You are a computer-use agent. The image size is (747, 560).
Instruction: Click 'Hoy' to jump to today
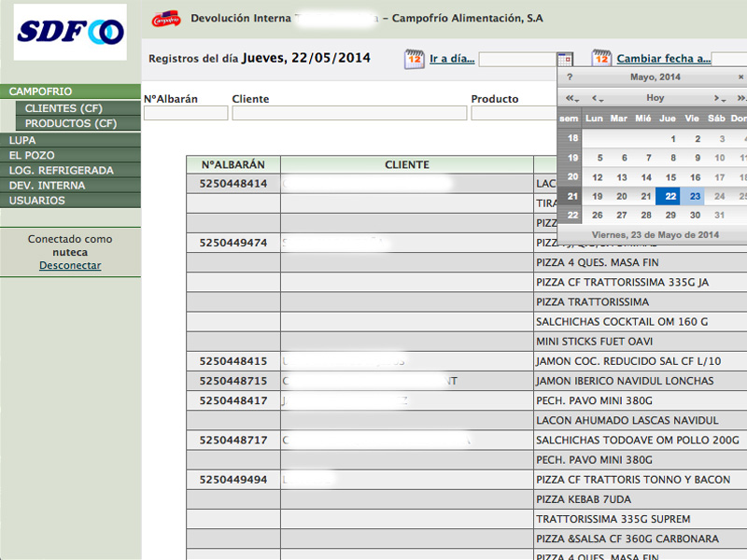(x=655, y=98)
